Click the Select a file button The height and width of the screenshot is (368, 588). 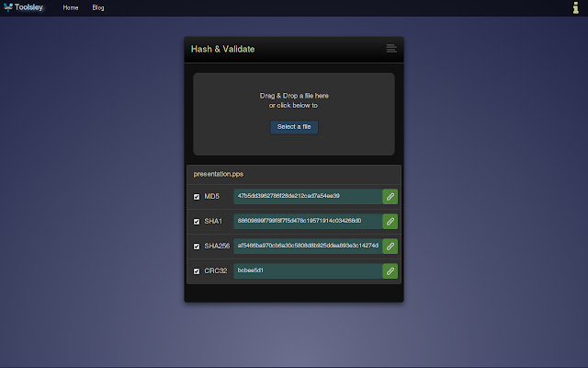point(294,127)
